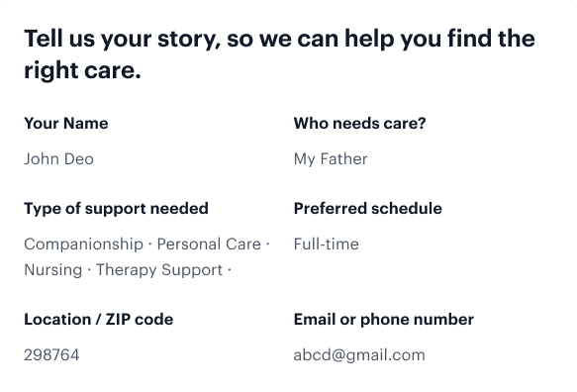The height and width of the screenshot is (392, 577).
Task: Click the Full-time schedule value
Action: coord(326,245)
